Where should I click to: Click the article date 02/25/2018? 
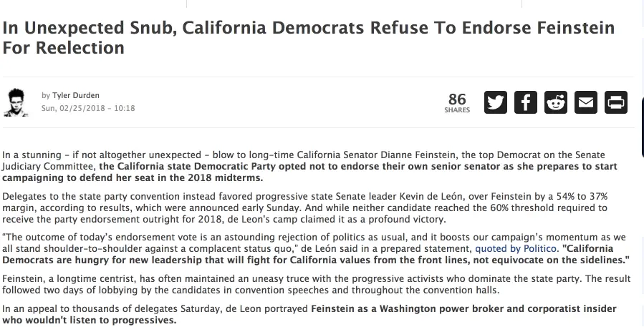[x=88, y=108]
